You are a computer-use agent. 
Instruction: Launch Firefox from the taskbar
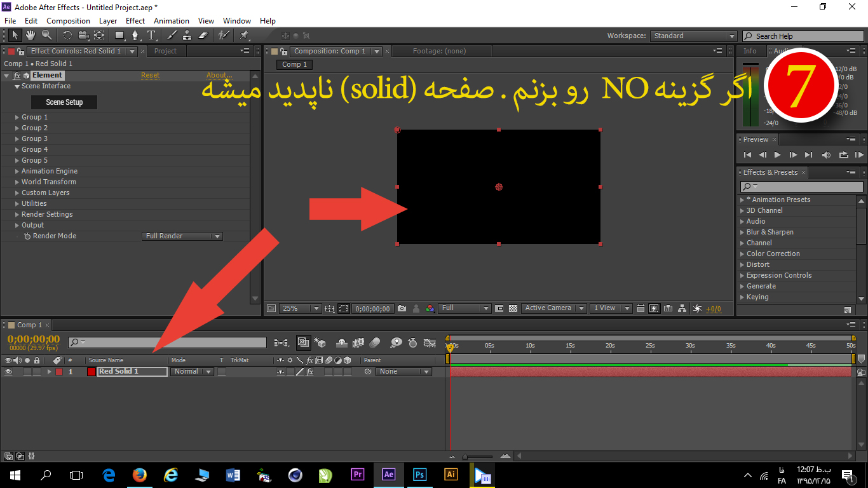pyautogui.click(x=140, y=475)
